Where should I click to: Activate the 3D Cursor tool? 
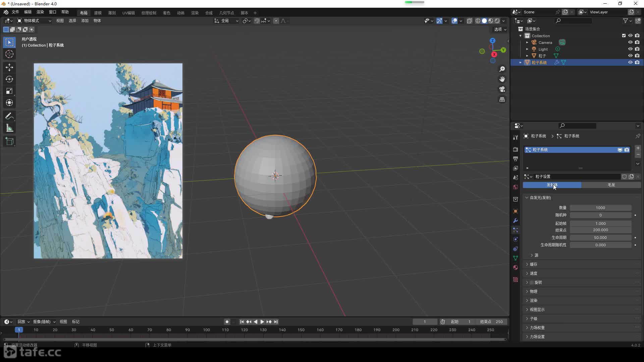pos(9,54)
